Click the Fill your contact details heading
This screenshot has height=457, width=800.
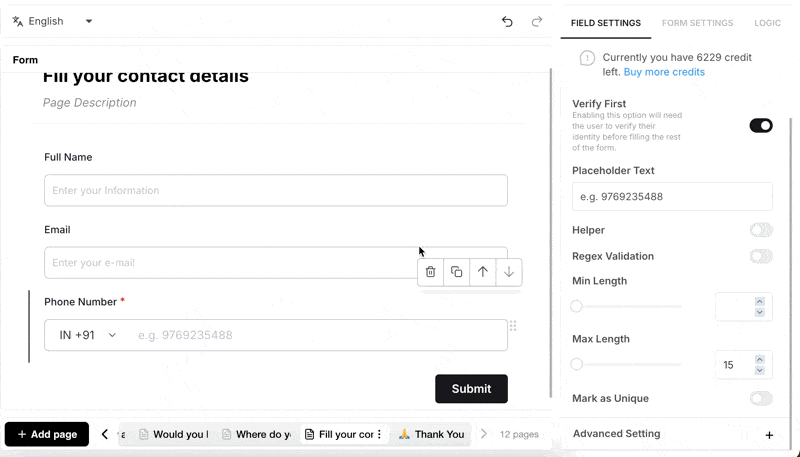click(x=146, y=77)
